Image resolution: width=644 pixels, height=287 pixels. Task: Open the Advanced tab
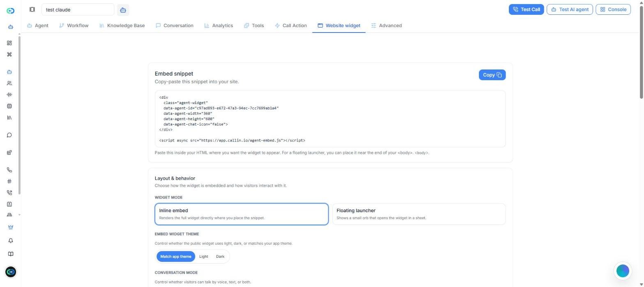tap(386, 25)
